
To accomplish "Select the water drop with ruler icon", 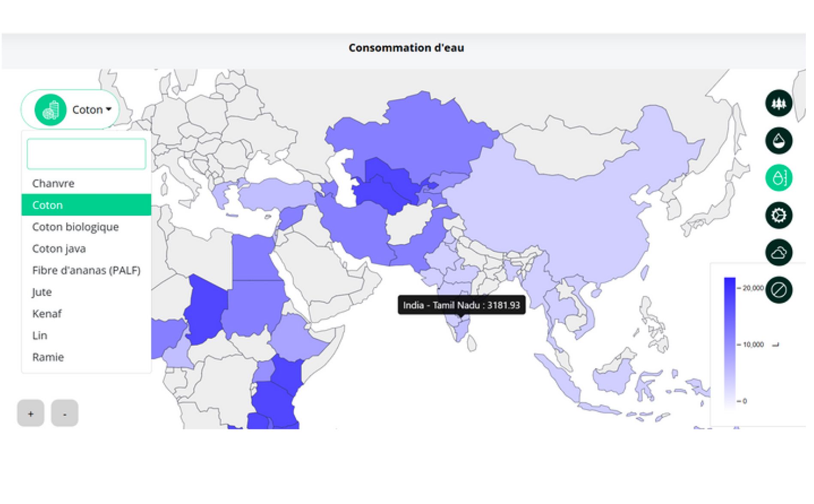I will (x=778, y=178).
